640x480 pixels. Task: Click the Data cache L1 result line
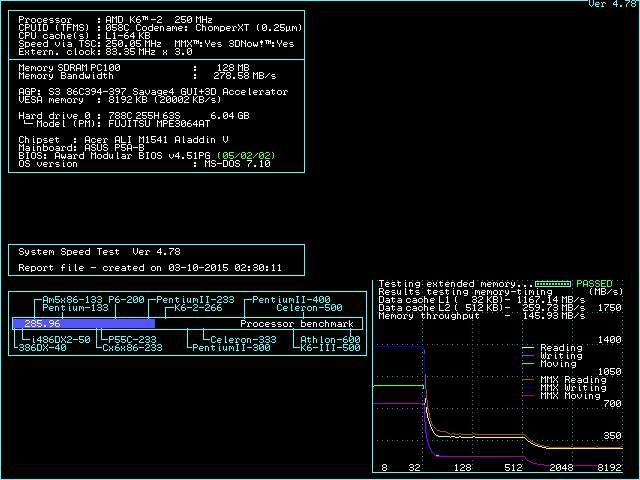pyautogui.click(x=482, y=300)
